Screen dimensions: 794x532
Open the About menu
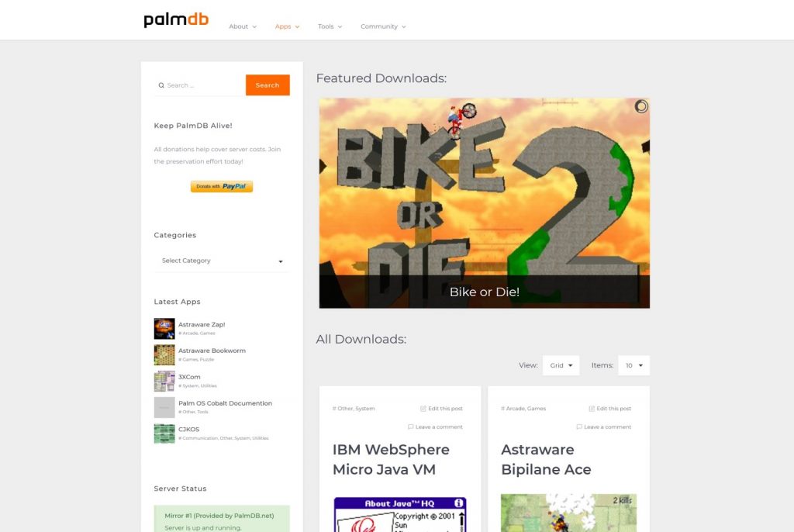(243, 26)
